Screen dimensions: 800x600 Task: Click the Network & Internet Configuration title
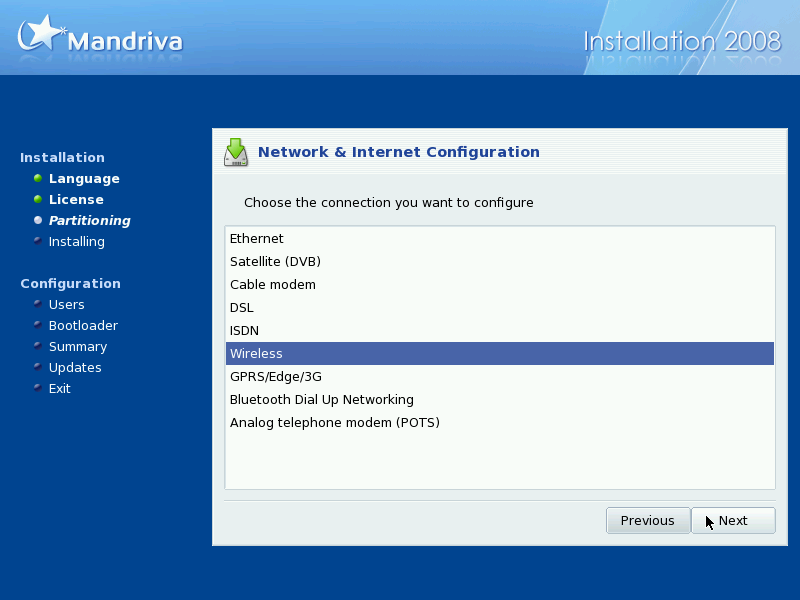pyautogui.click(x=398, y=152)
